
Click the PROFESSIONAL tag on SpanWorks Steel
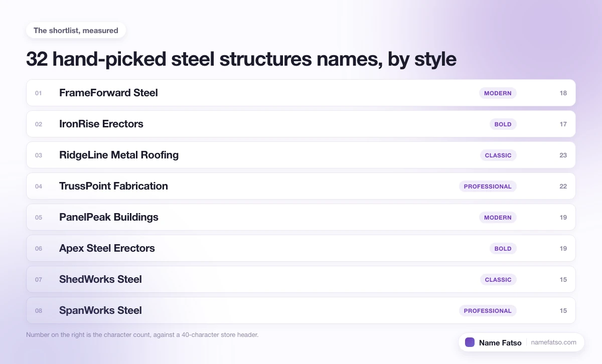pyautogui.click(x=488, y=311)
